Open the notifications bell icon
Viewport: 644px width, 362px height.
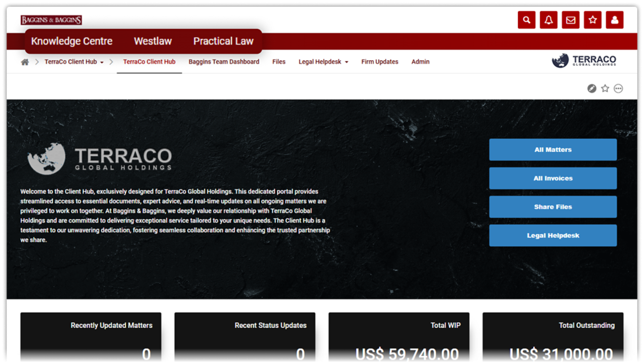[548, 20]
